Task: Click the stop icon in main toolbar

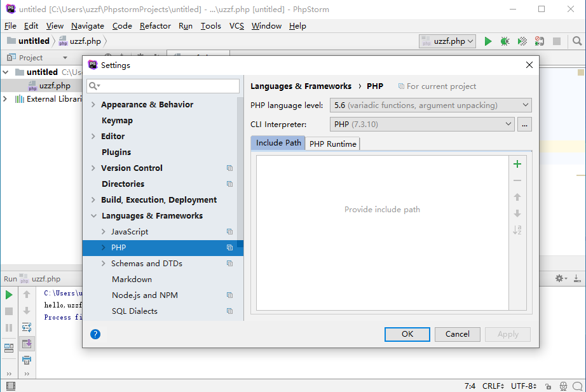Action: tap(557, 41)
